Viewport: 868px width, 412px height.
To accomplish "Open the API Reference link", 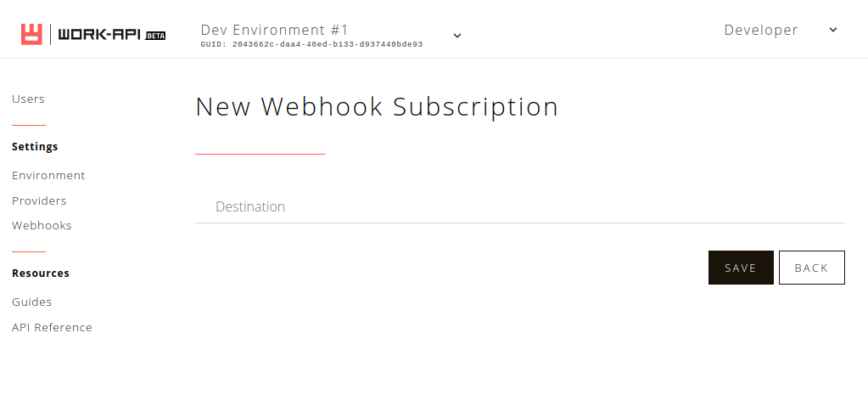I will (52, 328).
